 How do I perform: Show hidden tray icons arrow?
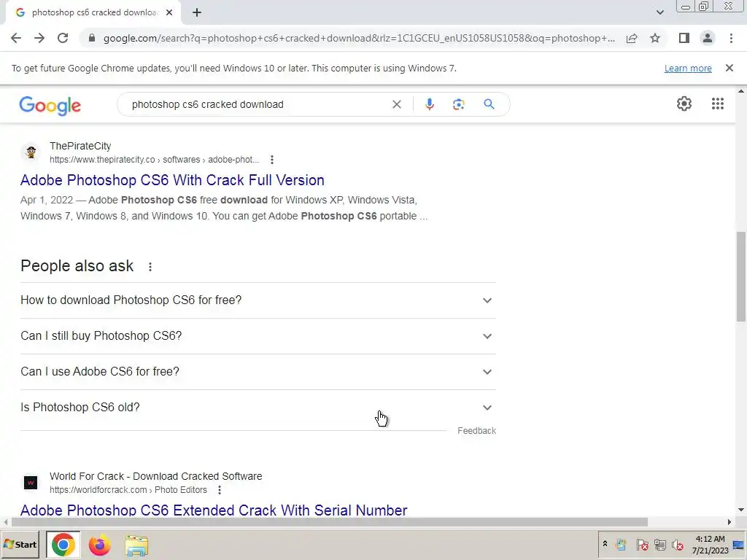[605, 544]
